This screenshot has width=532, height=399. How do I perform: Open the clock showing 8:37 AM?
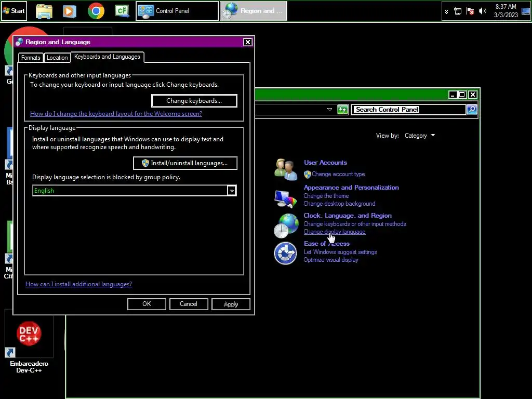click(x=506, y=11)
